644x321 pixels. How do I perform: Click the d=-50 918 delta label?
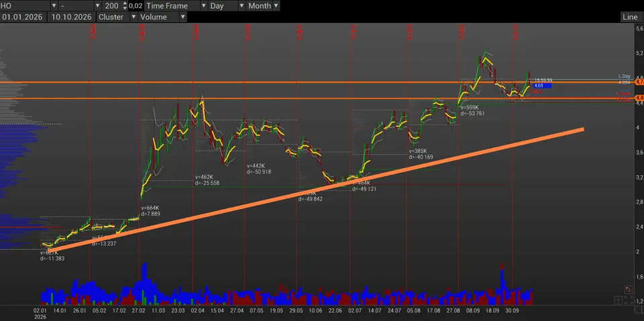[259, 172]
